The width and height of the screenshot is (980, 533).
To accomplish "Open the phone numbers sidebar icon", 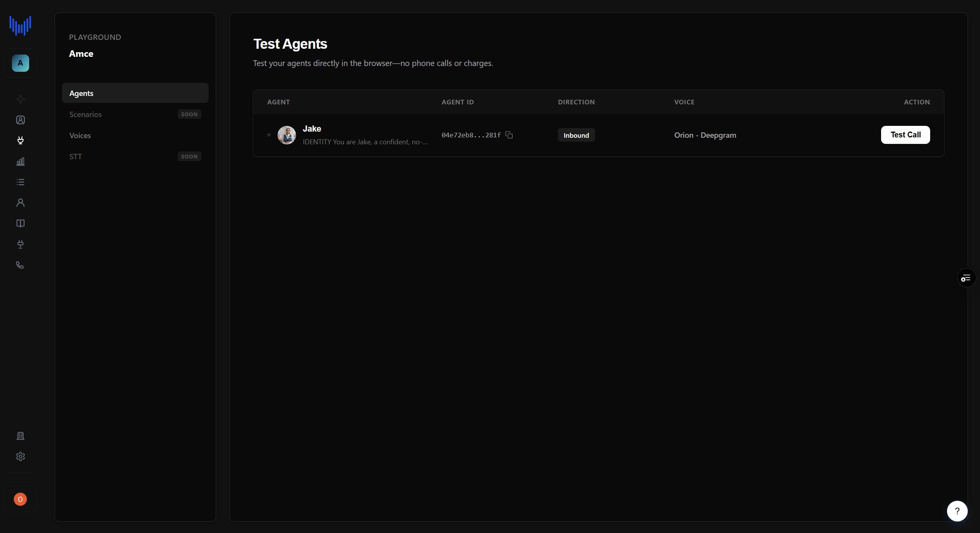I will point(20,265).
